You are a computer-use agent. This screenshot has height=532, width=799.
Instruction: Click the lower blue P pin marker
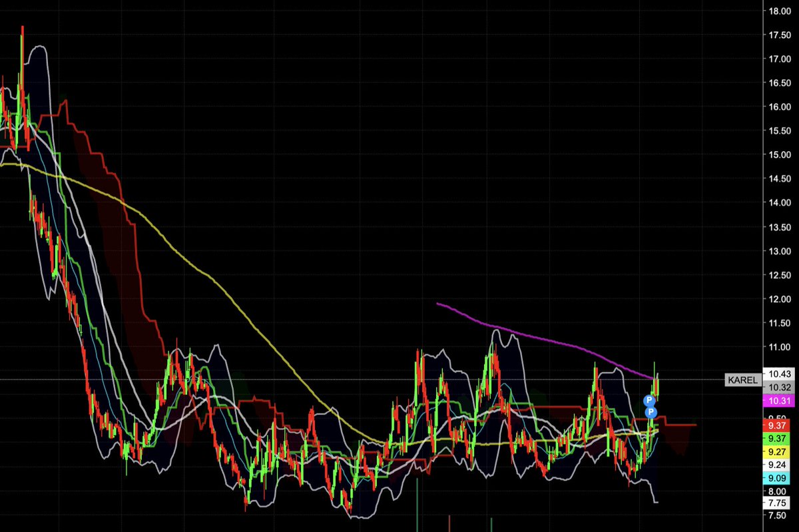651,412
